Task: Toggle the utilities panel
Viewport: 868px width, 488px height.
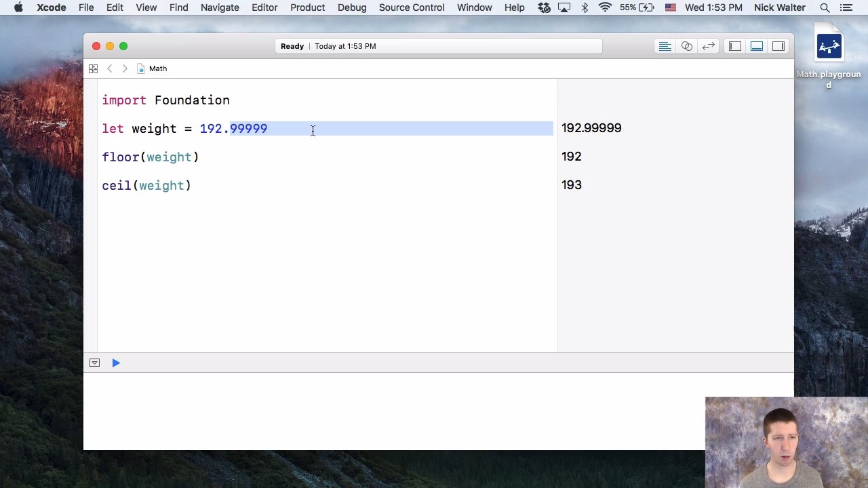Action: (x=778, y=46)
